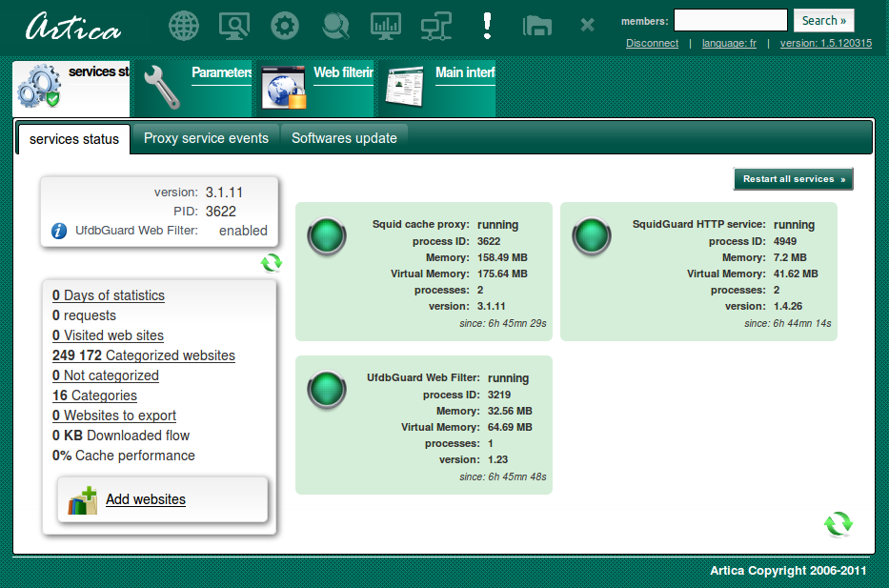
Task: Click Restart all services button
Action: (793, 179)
